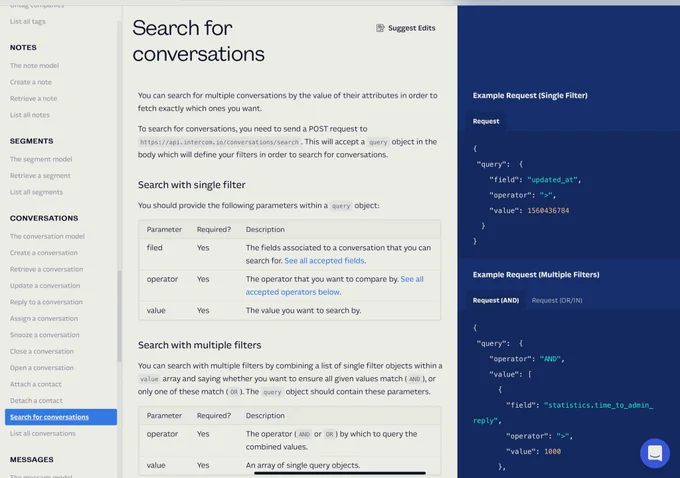Open 'List all tags' in sidebar
Viewport: 680px width, 478px height.
tap(28, 22)
